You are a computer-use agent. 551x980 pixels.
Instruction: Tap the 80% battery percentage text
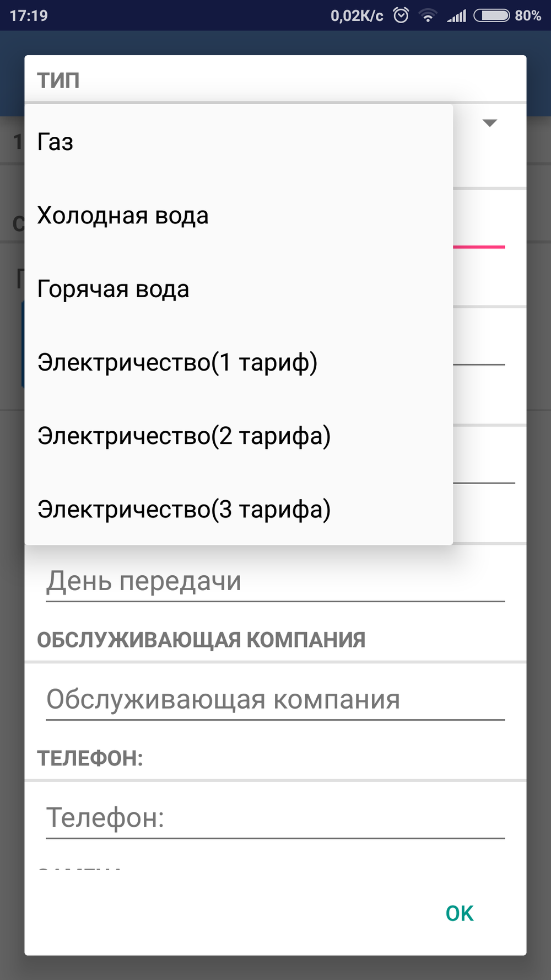pyautogui.click(x=528, y=15)
